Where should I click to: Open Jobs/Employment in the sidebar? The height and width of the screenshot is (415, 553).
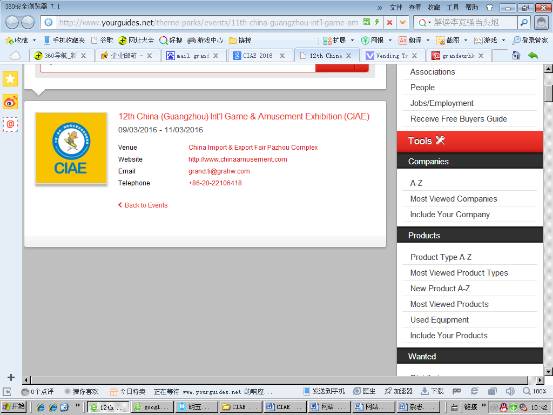(x=442, y=103)
